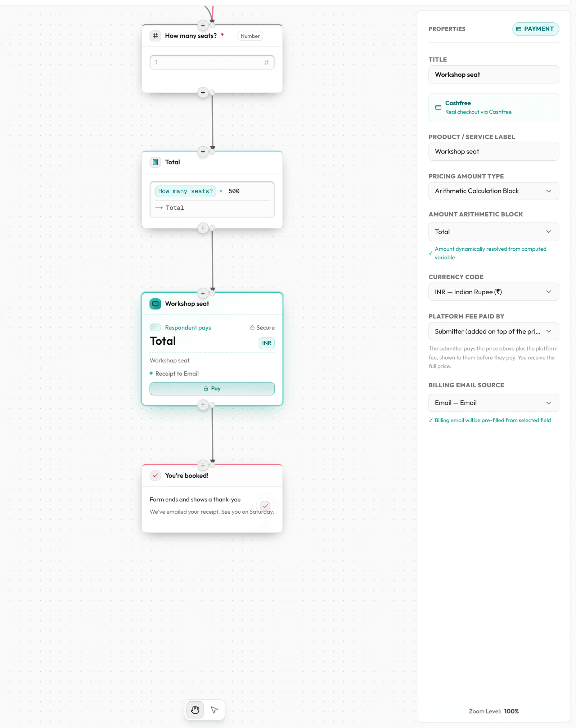
Task: Click the plus on top of Workshop seat block
Action: [203, 293]
